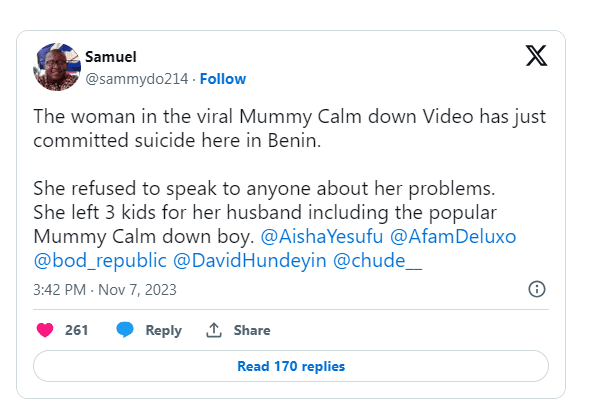Screen dimensions: 604x406
Task: Open the @DavidHundeyin mention
Action: click(236, 263)
